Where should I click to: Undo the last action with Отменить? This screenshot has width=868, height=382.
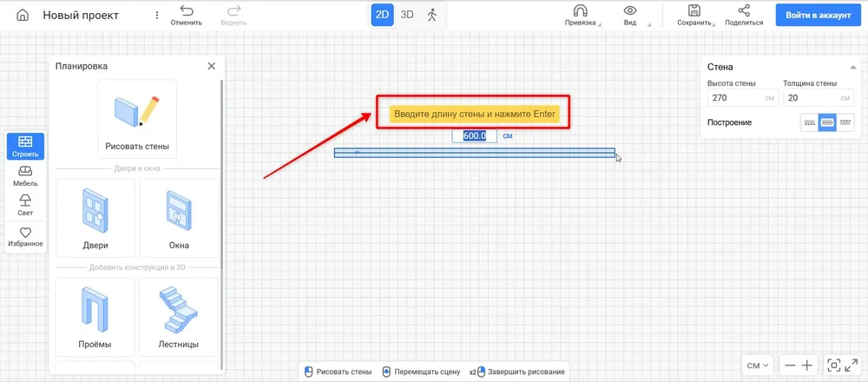coord(187,15)
